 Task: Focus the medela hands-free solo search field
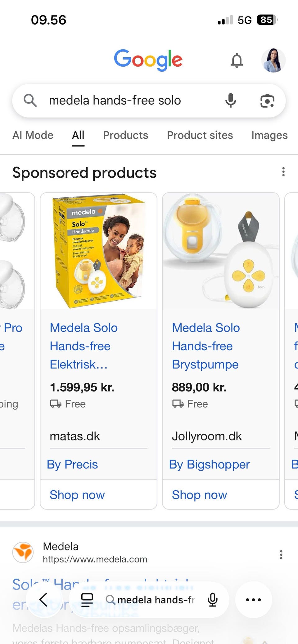tap(124, 100)
